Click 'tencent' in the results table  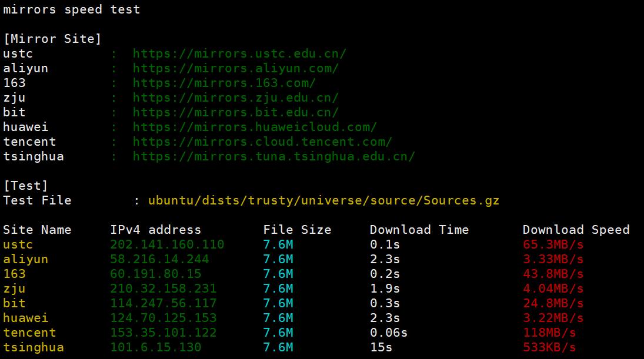pos(29,333)
